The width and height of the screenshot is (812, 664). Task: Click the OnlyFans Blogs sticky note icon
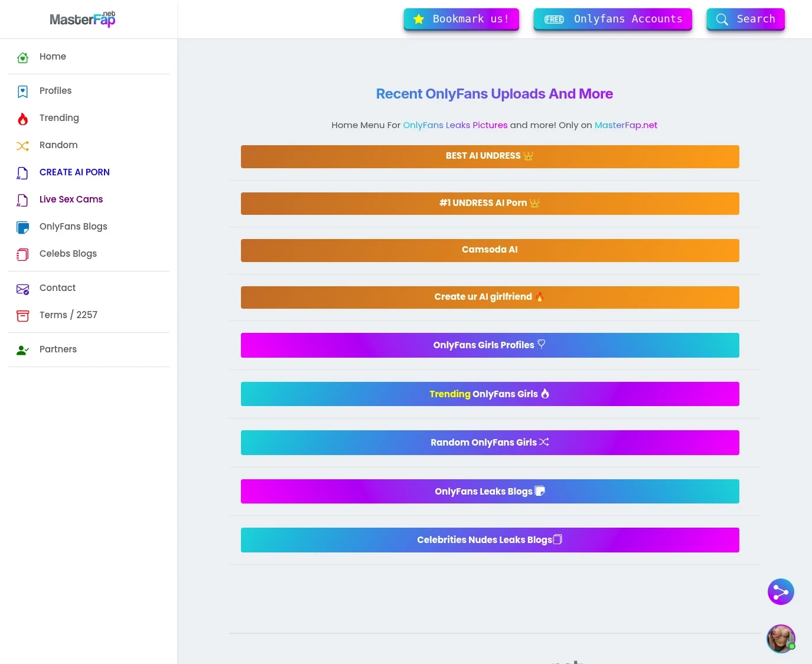tap(22, 227)
